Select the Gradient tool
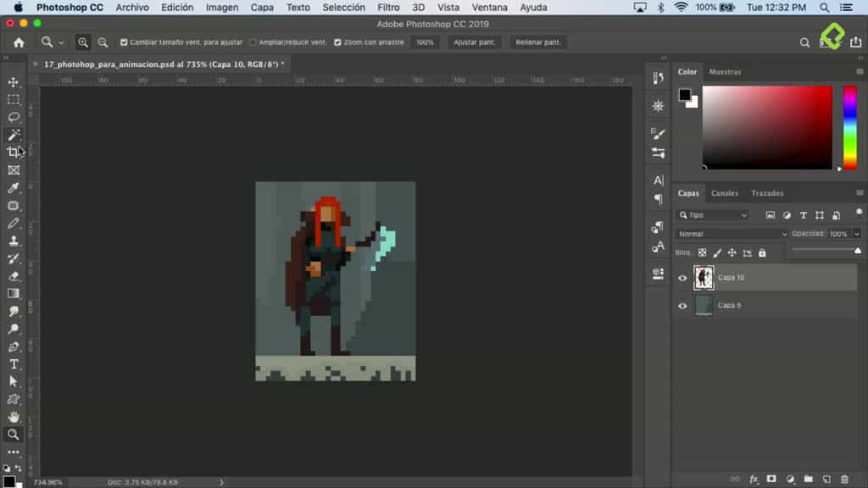The width and height of the screenshot is (868, 488). [14, 294]
